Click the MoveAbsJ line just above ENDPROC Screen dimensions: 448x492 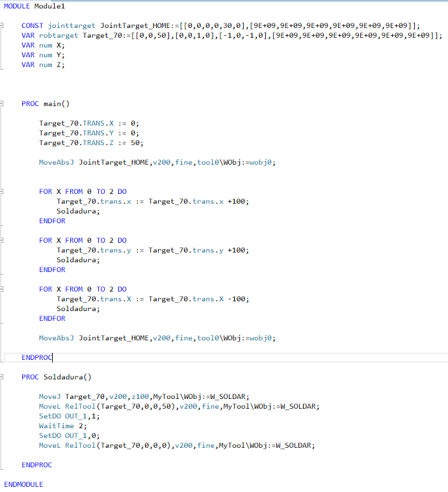(x=157, y=338)
